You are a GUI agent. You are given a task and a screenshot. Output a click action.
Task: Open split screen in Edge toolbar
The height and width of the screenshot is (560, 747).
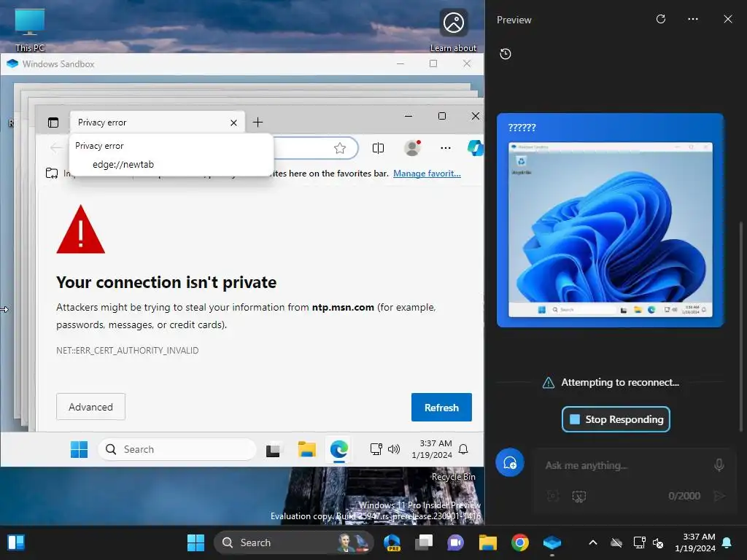click(379, 148)
